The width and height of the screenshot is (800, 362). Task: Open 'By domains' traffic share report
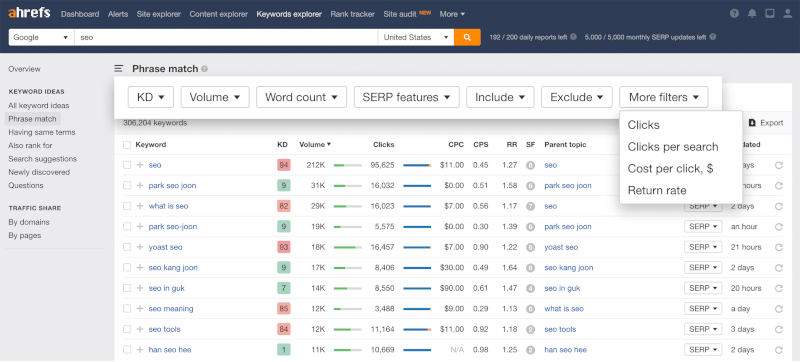pos(29,222)
